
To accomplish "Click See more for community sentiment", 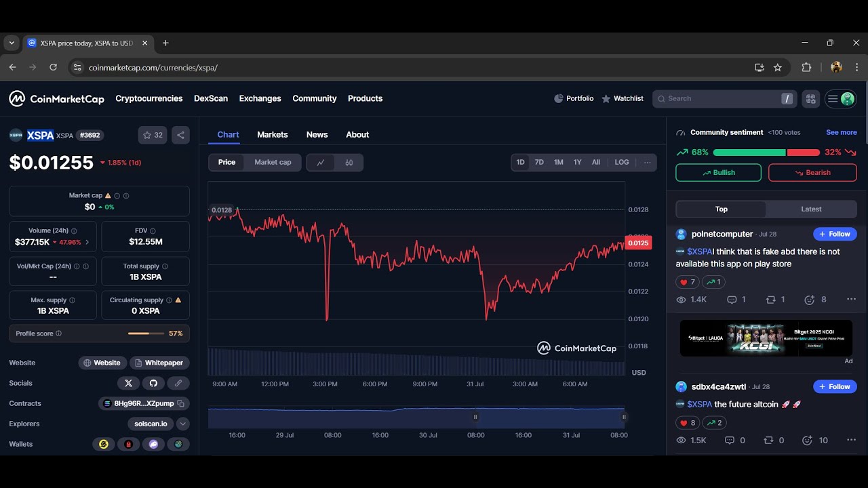I will (842, 133).
